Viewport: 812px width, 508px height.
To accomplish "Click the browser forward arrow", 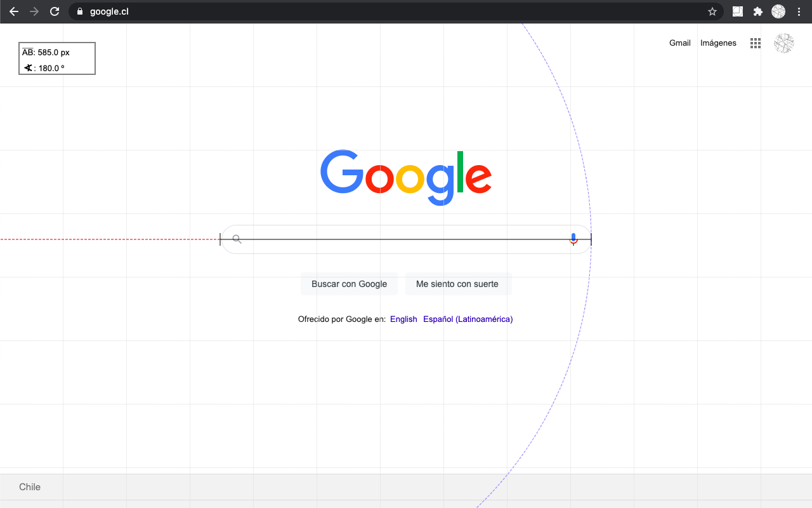I will point(34,11).
